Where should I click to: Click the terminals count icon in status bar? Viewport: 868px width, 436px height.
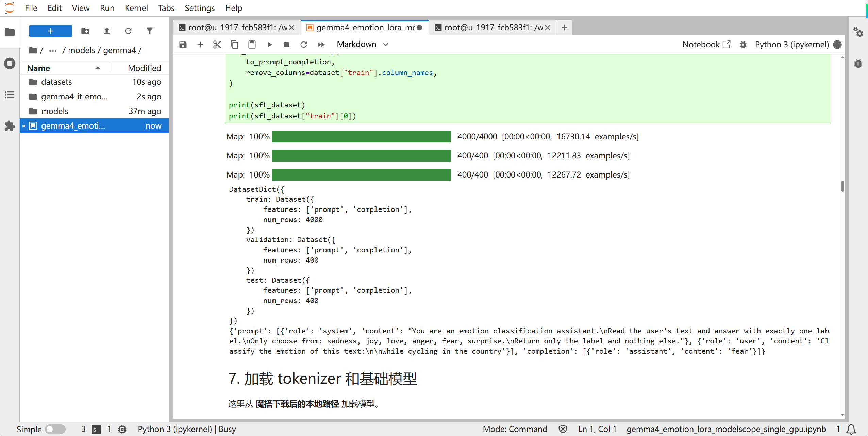pos(96,429)
